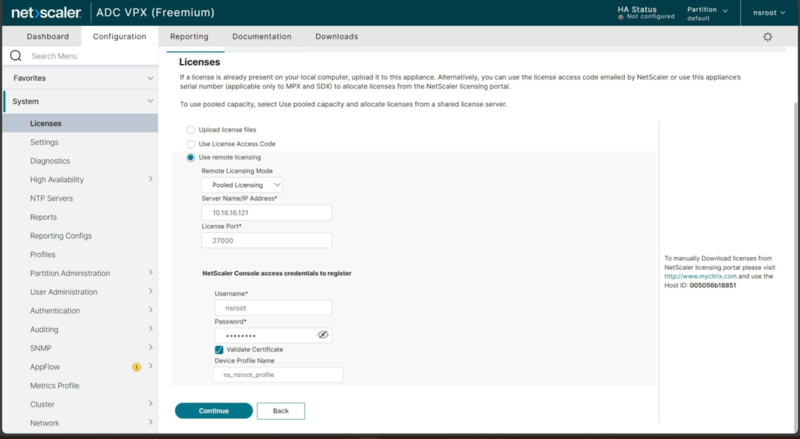The image size is (800, 439).
Task: Expand SNMP submenu arrow
Action: 151,347
